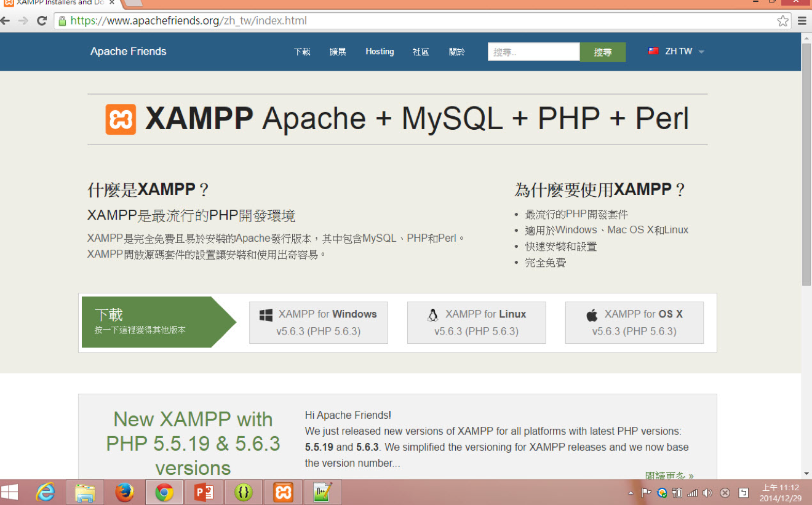Open Hosting navigation menu item

click(x=380, y=52)
